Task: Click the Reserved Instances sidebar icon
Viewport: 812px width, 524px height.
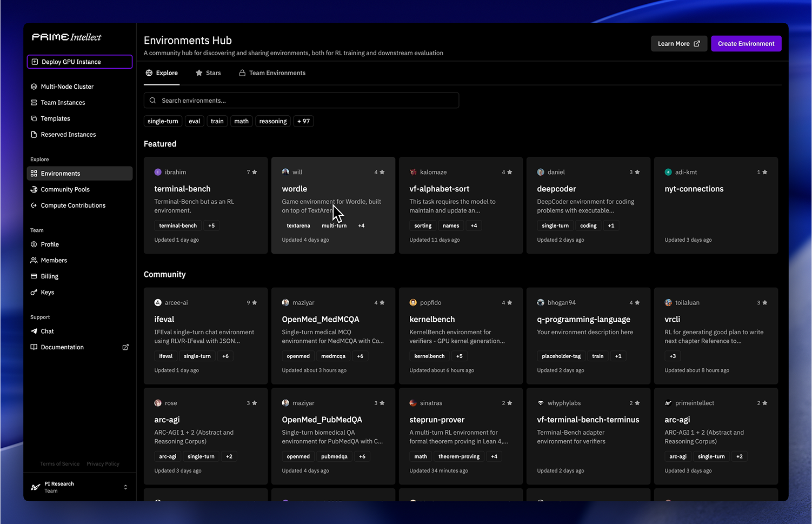Action: pos(34,134)
